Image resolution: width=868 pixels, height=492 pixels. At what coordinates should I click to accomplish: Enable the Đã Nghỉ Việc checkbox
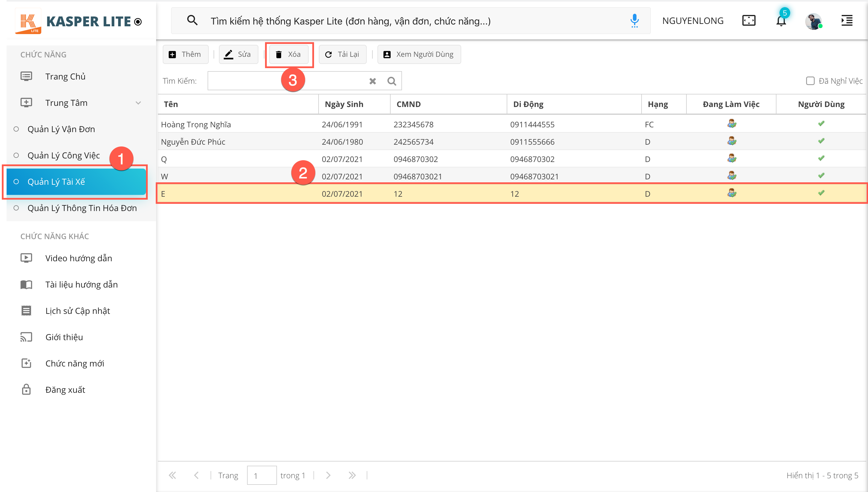click(x=810, y=81)
